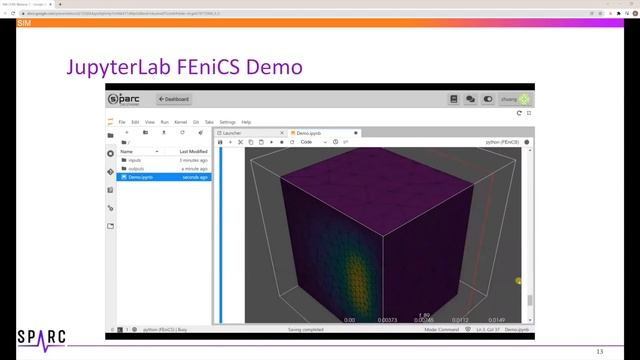Open the notes icon in sparc header
The height and width of the screenshot is (360, 640).
click(x=453, y=99)
